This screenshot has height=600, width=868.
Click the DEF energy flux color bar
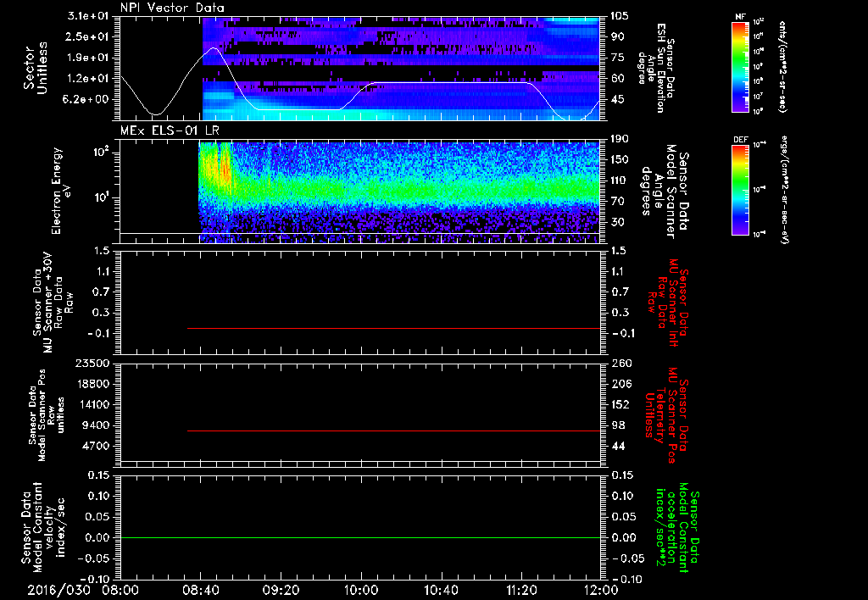pyautogui.click(x=741, y=189)
